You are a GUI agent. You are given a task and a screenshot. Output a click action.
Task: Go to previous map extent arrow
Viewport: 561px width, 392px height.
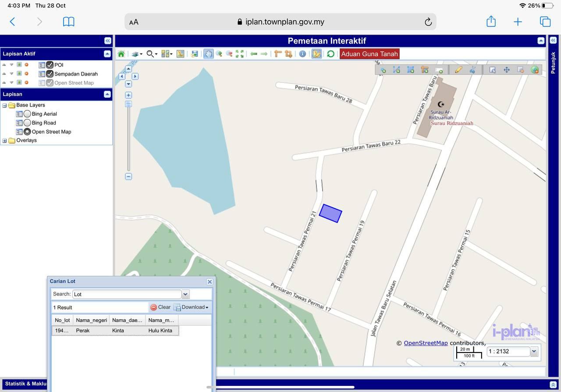(254, 54)
